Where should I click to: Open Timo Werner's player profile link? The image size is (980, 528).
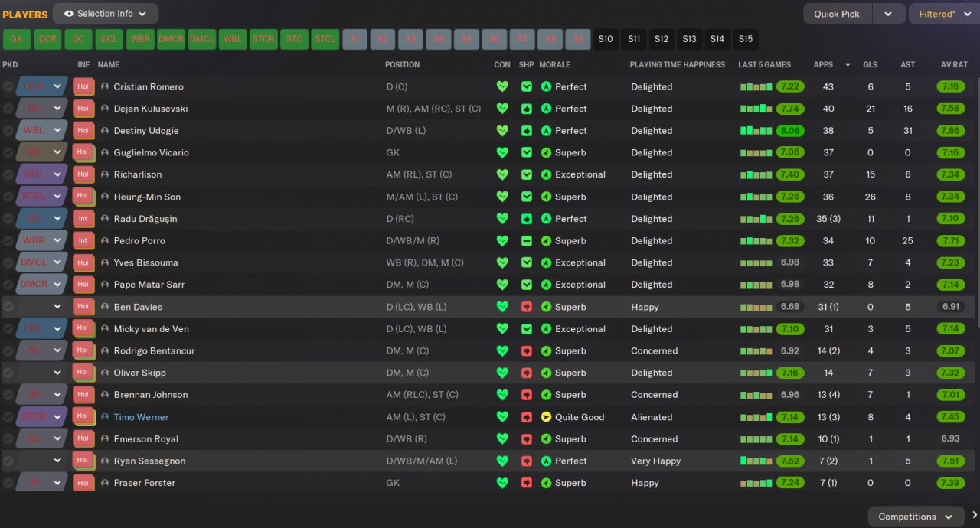[x=141, y=417]
